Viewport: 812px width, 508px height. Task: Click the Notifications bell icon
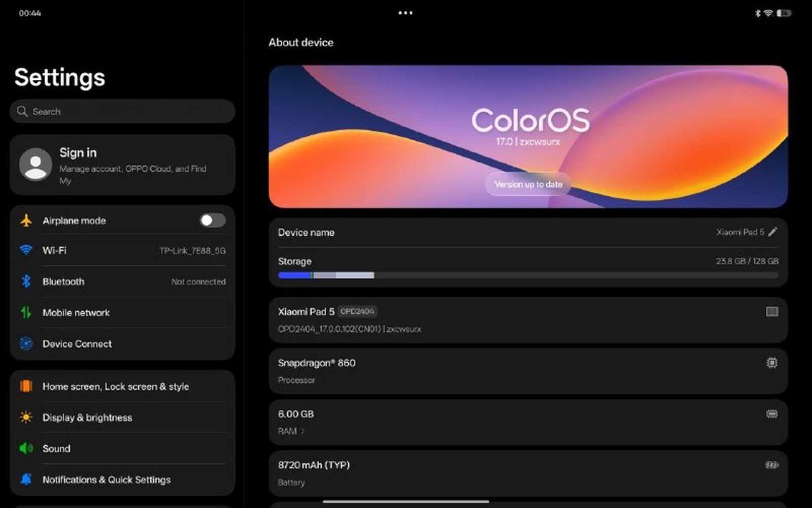(x=26, y=479)
